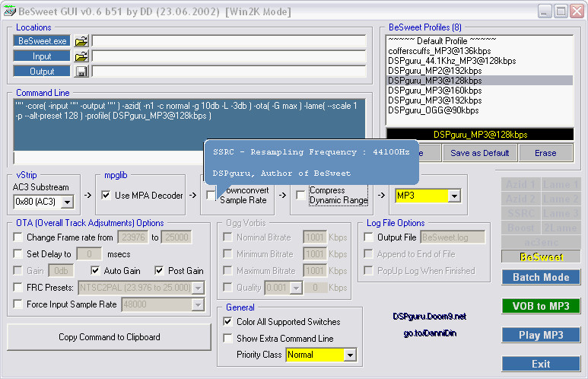Screen dimensions: 588x379
Task: Enable Output File log checkbox
Action: (x=369, y=237)
